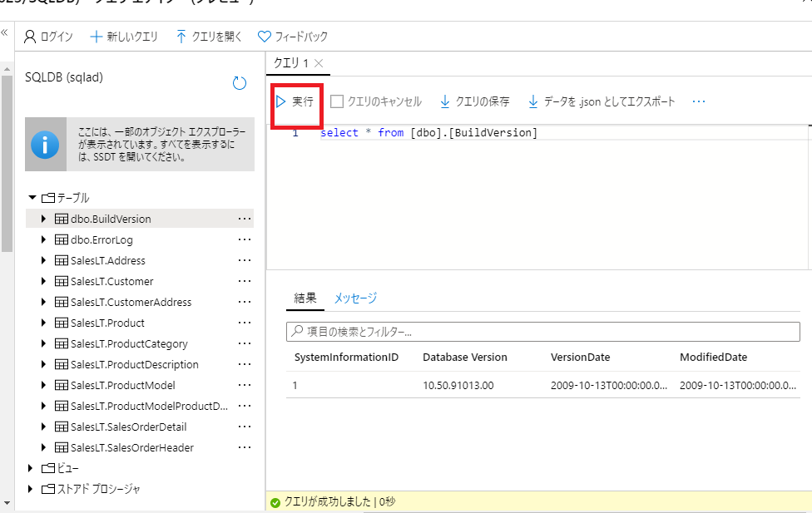Click the SystemInformationID column header
Viewport: 812px width, 513px height.
click(346, 358)
